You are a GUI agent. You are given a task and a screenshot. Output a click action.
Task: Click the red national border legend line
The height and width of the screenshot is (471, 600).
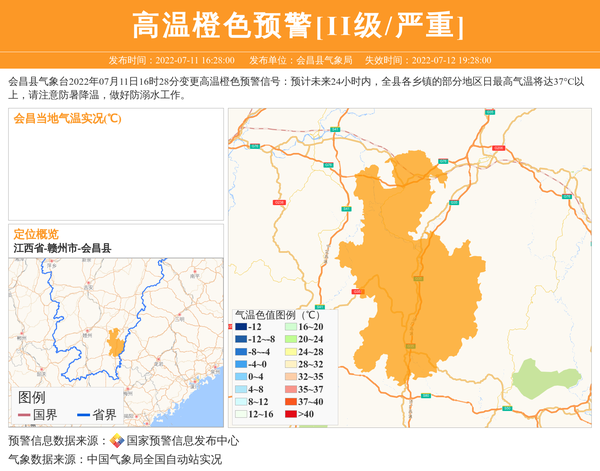(x=25, y=415)
